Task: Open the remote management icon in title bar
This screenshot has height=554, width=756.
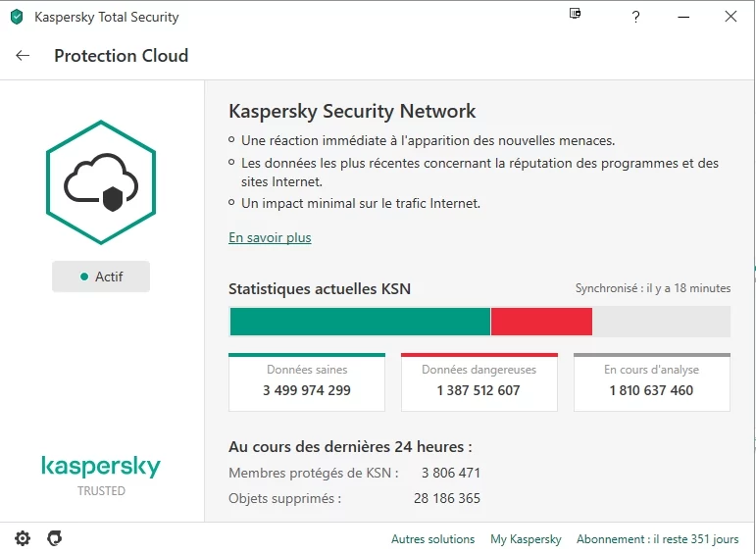Action: pos(576,14)
